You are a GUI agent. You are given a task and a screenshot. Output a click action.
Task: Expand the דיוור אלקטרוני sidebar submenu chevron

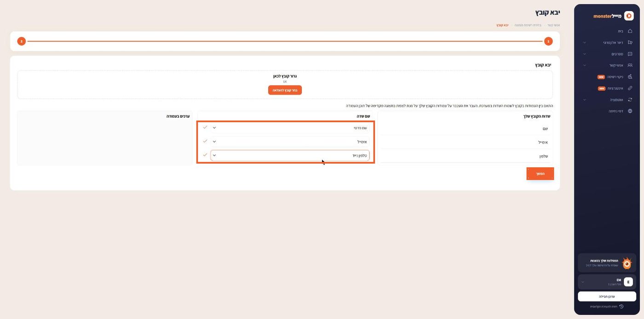tap(584, 42)
